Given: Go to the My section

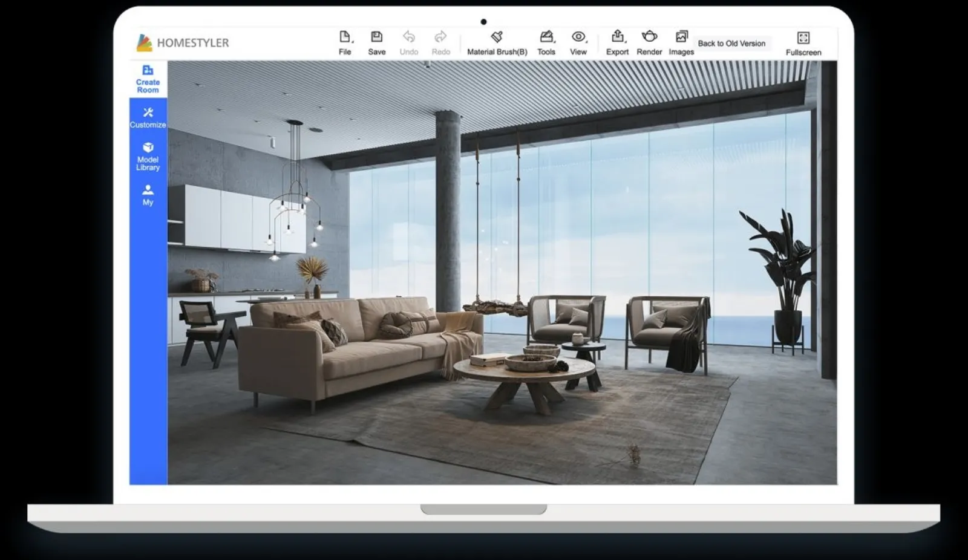Looking at the screenshot, I should point(148,195).
